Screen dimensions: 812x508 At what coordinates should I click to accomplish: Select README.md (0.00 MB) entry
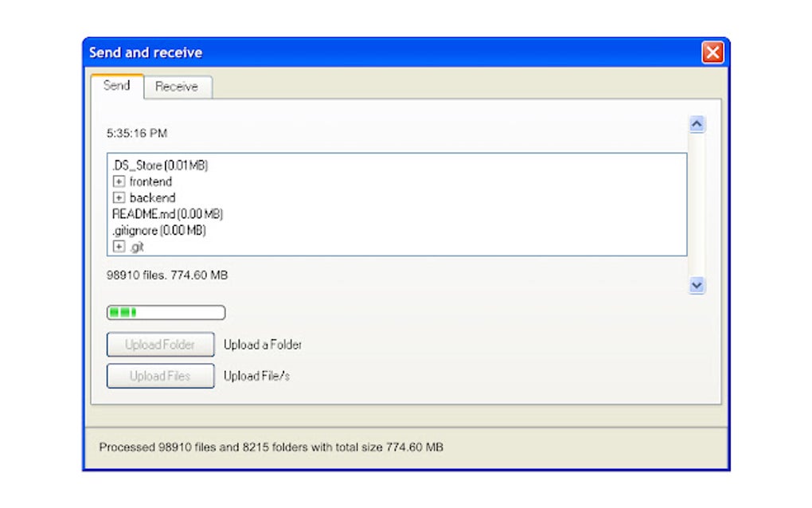pos(167,214)
